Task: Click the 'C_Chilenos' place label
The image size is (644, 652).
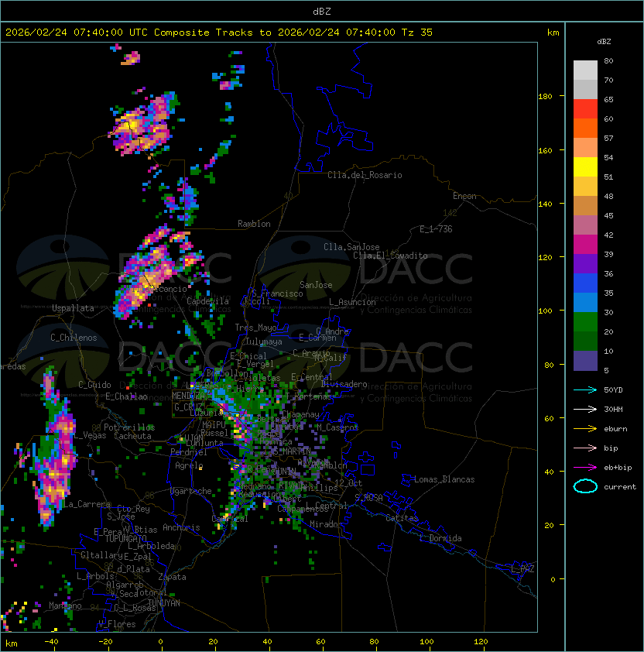Action: click(74, 338)
